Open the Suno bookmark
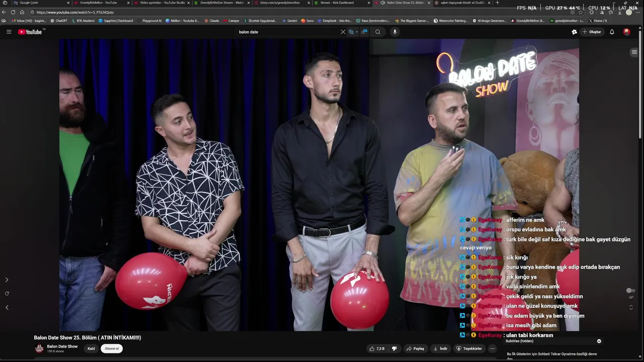The width and height of the screenshot is (644, 362). pyautogui.click(x=307, y=21)
